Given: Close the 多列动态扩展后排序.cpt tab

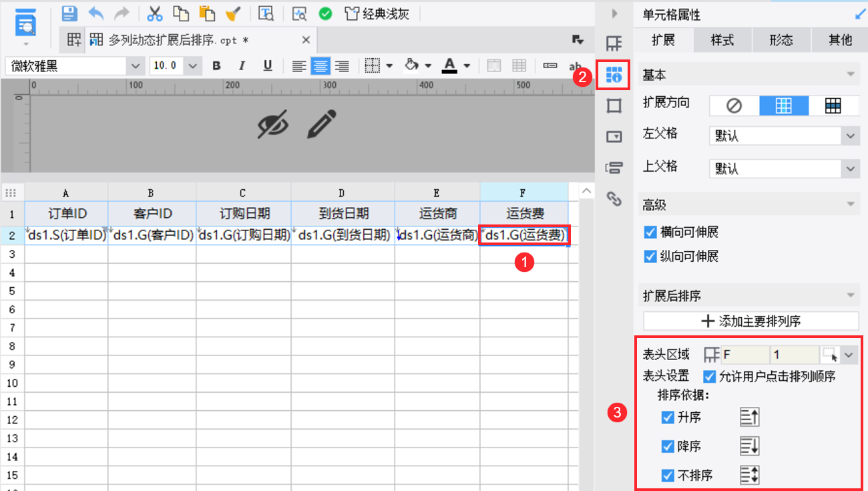Looking at the screenshot, I should [306, 40].
